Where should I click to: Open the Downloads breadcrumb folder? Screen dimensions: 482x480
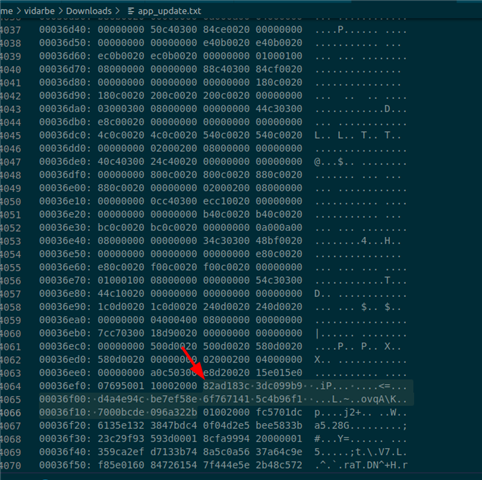point(89,11)
